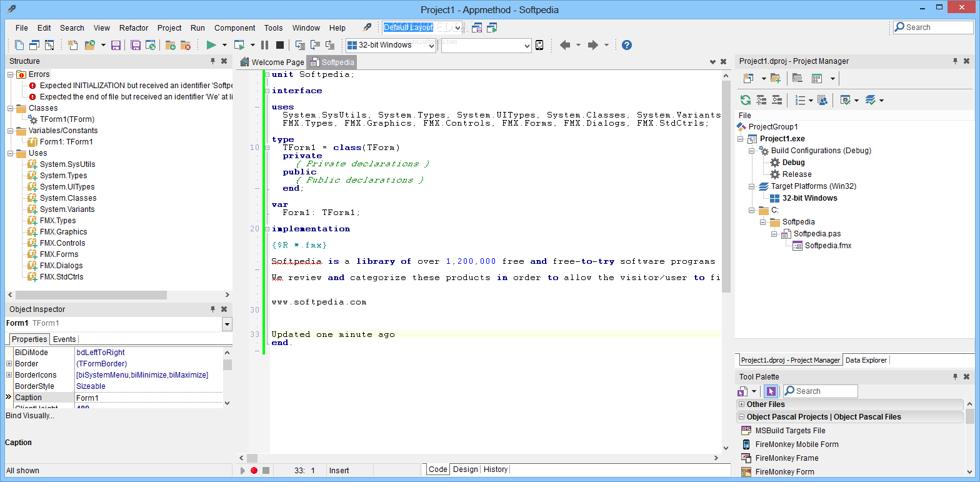Pin or unpin the Tool Palette panel
The height and width of the screenshot is (482, 980).
pos(955,377)
